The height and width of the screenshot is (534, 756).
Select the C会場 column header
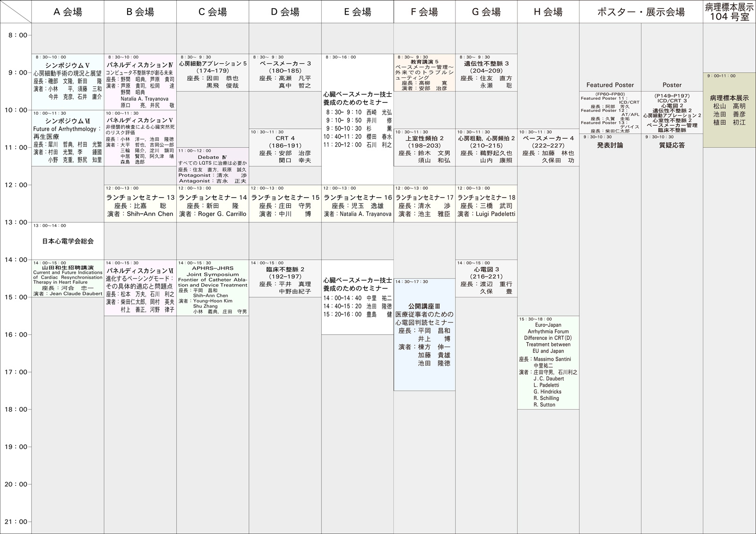(213, 12)
